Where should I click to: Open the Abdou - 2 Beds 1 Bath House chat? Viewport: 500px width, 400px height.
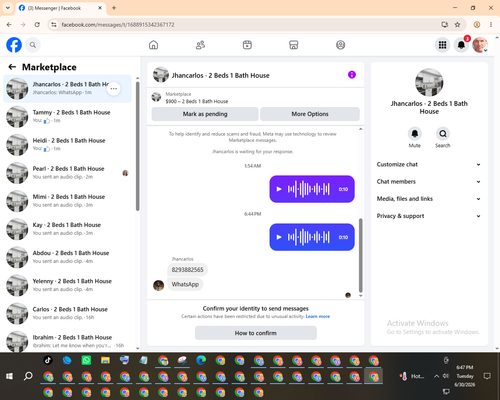click(x=67, y=257)
